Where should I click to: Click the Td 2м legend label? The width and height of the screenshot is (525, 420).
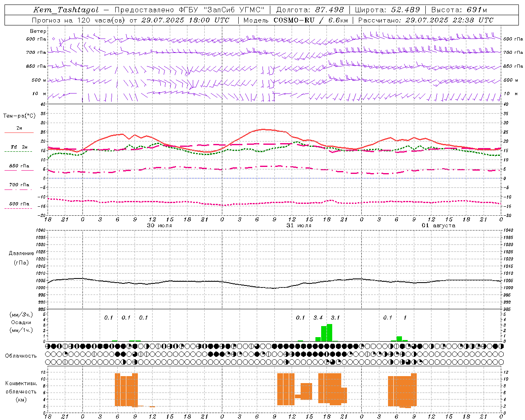(19, 147)
